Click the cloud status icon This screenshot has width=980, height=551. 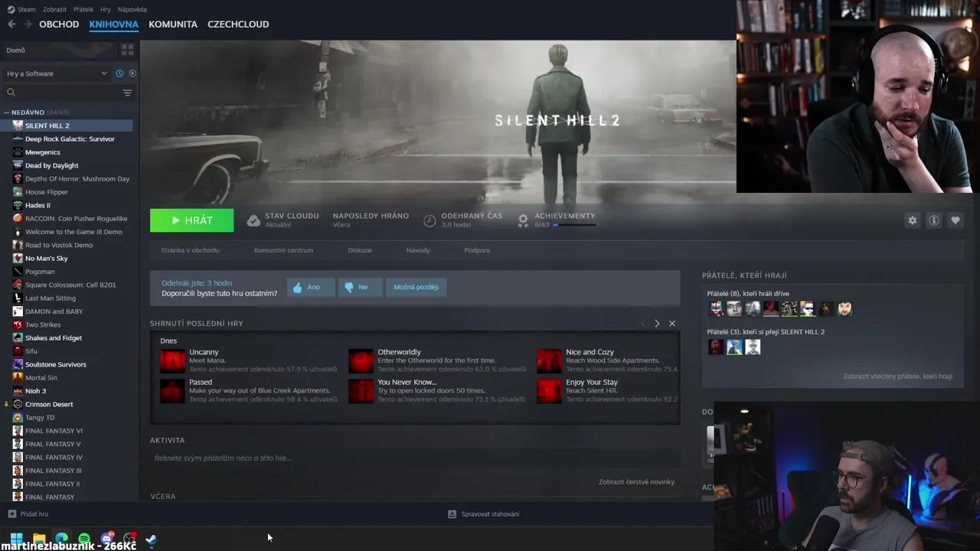253,220
